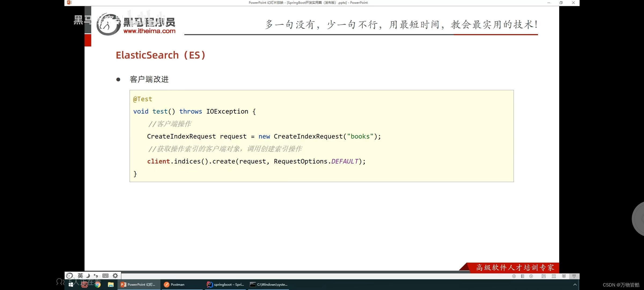The image size is (644, 290).
Task: Switch to Reading view icon
Action: (564, 276)
